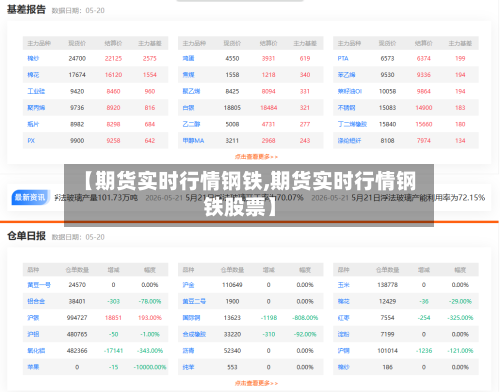Open news item about 玻璃产量101.73万吨
Viewport: 500px width, 392px height.
(96, 198)
